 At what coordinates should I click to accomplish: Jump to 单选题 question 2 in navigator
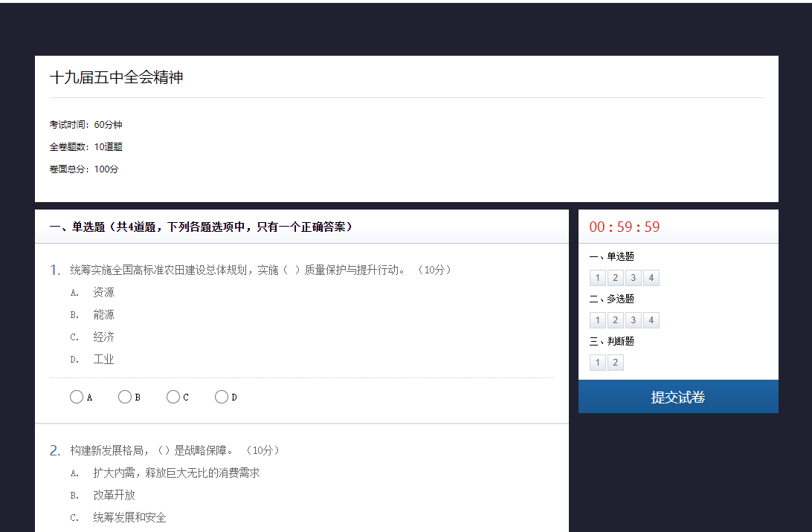coord(616,278)
